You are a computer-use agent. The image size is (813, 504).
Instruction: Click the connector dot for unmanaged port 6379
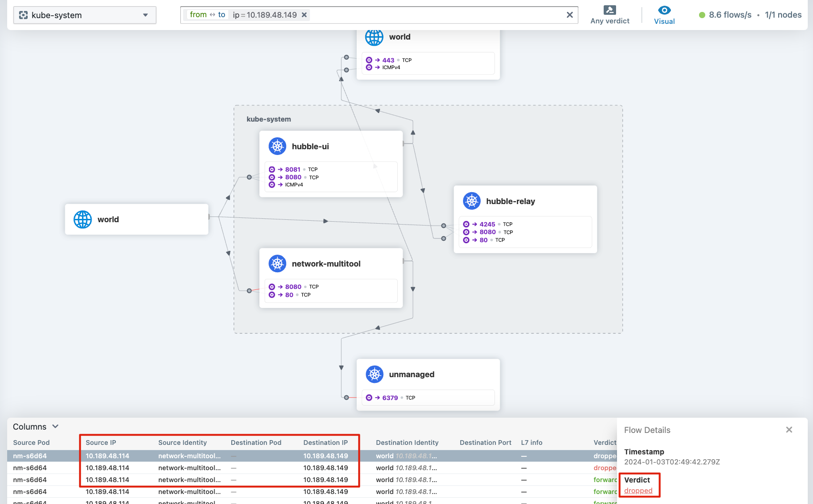pyautogui.click(x=347, y=397)
